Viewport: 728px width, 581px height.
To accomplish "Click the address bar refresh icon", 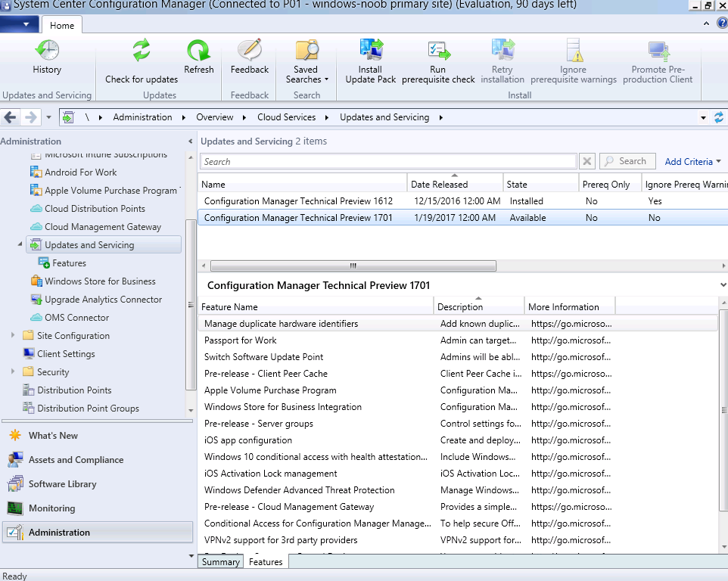I will pyautogui.click(x=719, y=117).
